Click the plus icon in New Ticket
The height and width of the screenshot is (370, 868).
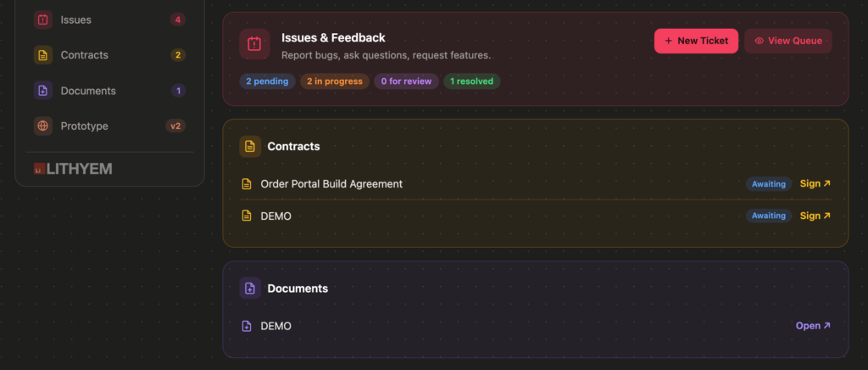coord(668,41)
